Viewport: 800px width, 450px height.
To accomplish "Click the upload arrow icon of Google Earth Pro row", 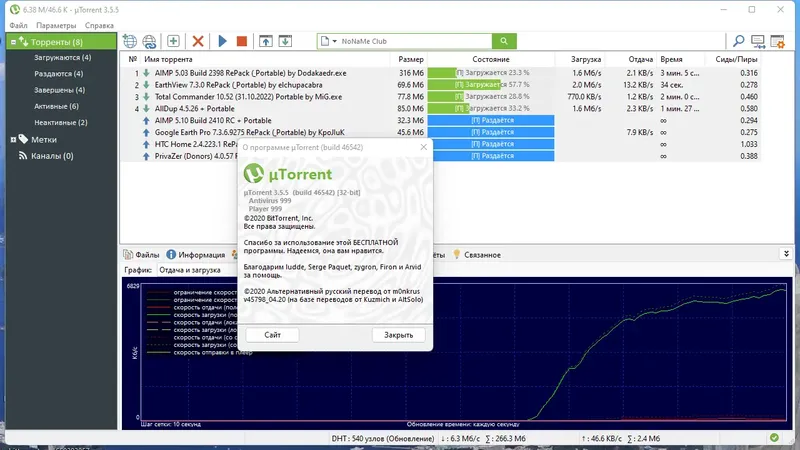I will [x=146, y=132].
